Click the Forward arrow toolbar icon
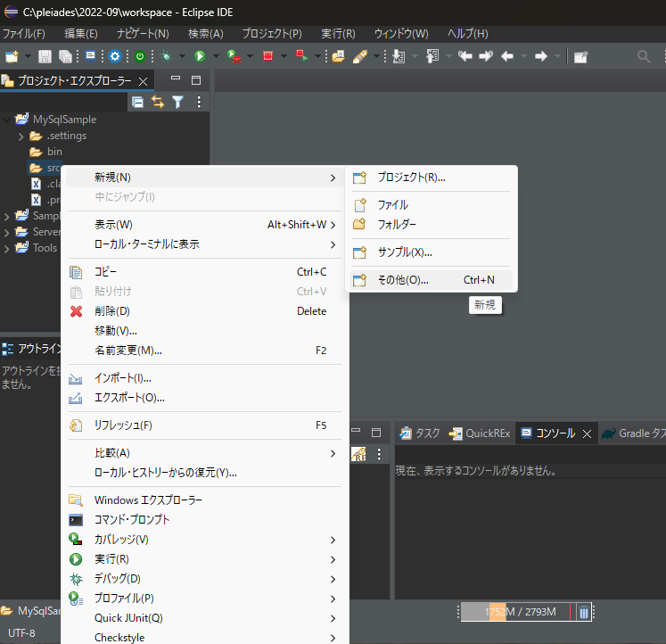The height and width of the screenshot is (644, 666). pos(540,56)
